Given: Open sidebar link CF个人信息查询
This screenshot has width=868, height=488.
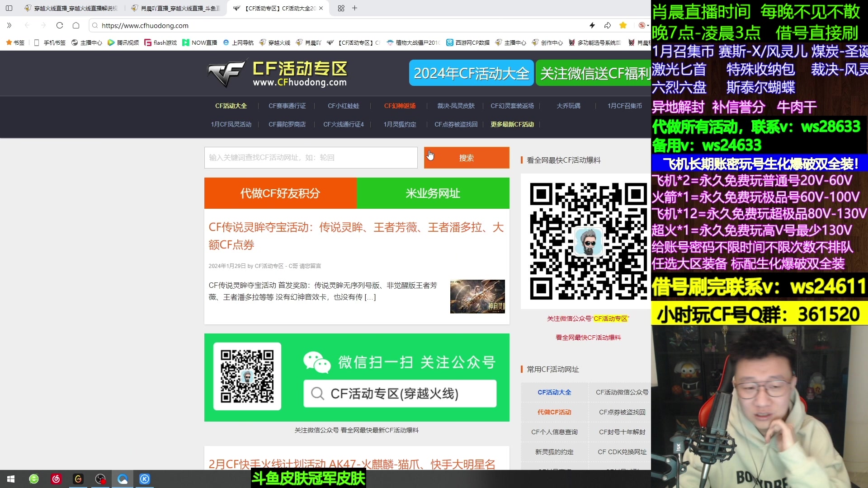Looking at the screenshot, I should pos(554,432).
